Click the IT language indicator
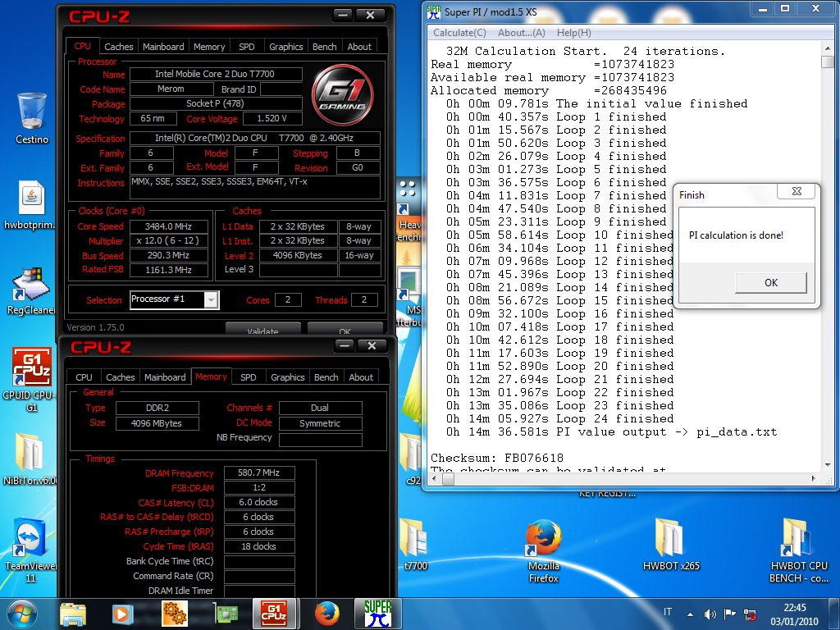 (x=668, y=612)
